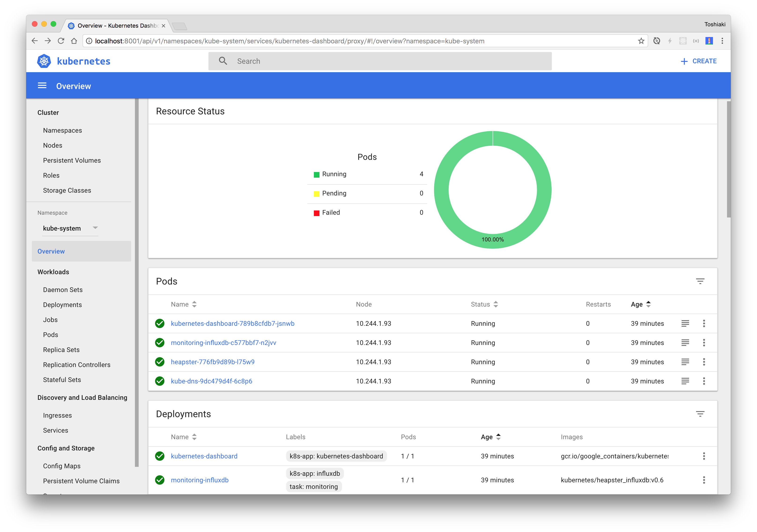This screenshot has height=532, width=757.
Task: Open Chrome's three-dot menu
Action: pyautogui.click(x=722, y=41)
